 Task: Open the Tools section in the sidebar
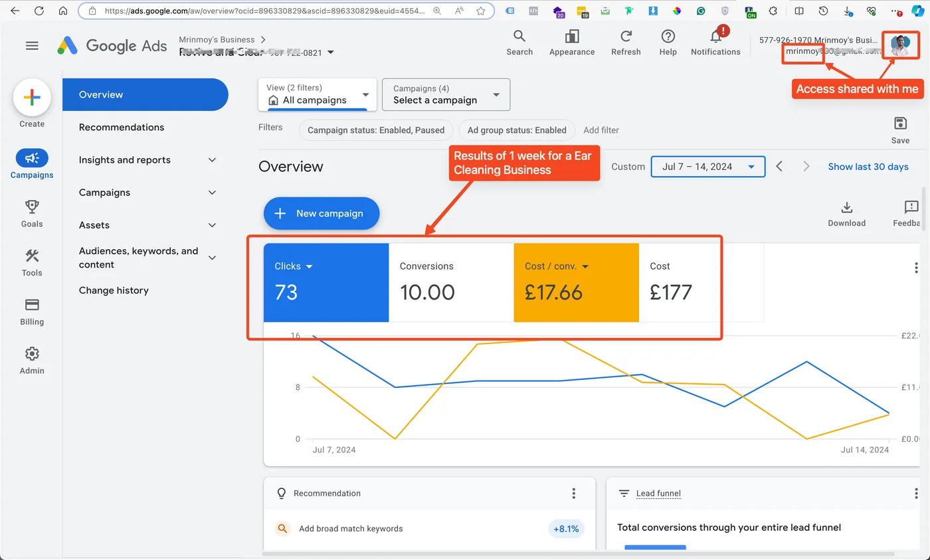click(31, 261)
